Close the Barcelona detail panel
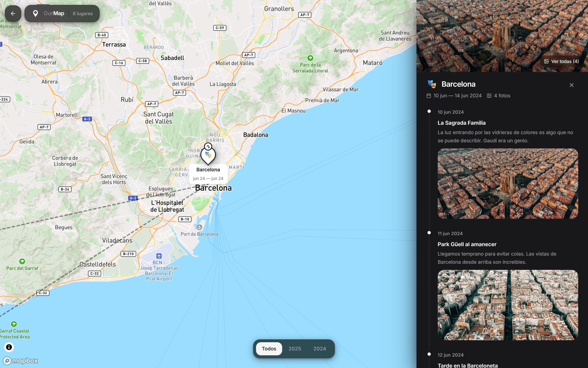Screen dimensions: 588x368 [x=572, y=85]
